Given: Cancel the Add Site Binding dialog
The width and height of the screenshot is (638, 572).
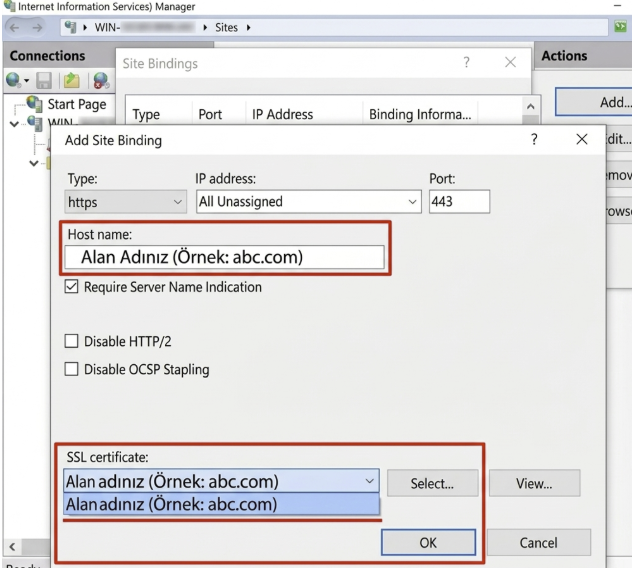Looking at the screenshot, I should [539, 542].
